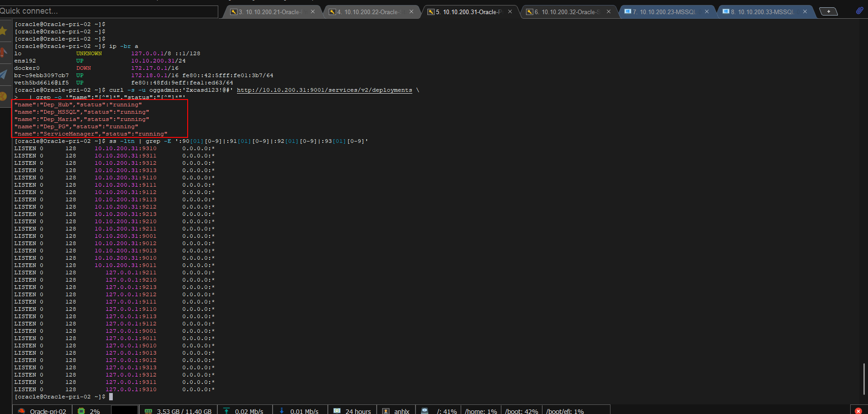Click the /: 41% root usage entry

point(447,411)
